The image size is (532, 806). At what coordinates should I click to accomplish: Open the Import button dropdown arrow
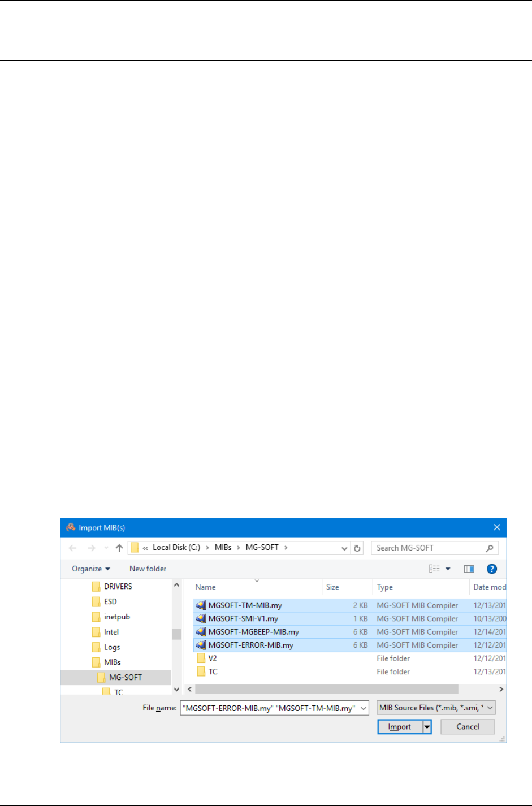pyautogui.click(x=427, y=727)
